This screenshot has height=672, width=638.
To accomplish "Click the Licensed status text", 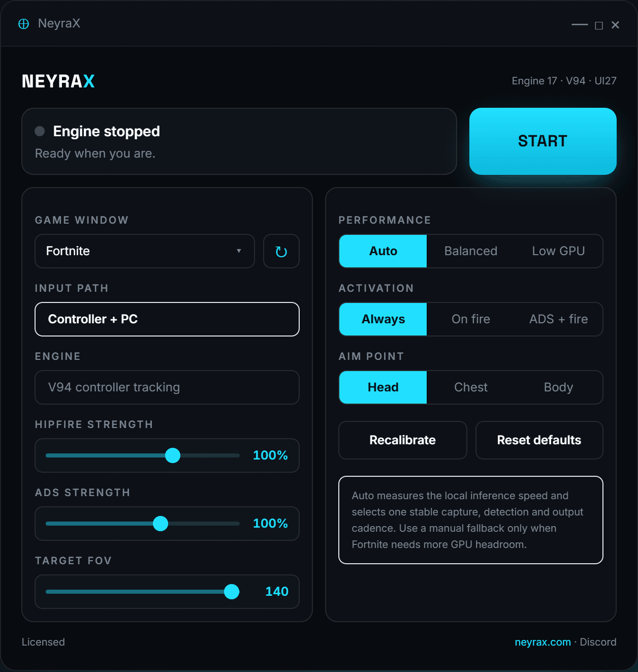I will tap(43, 642).
